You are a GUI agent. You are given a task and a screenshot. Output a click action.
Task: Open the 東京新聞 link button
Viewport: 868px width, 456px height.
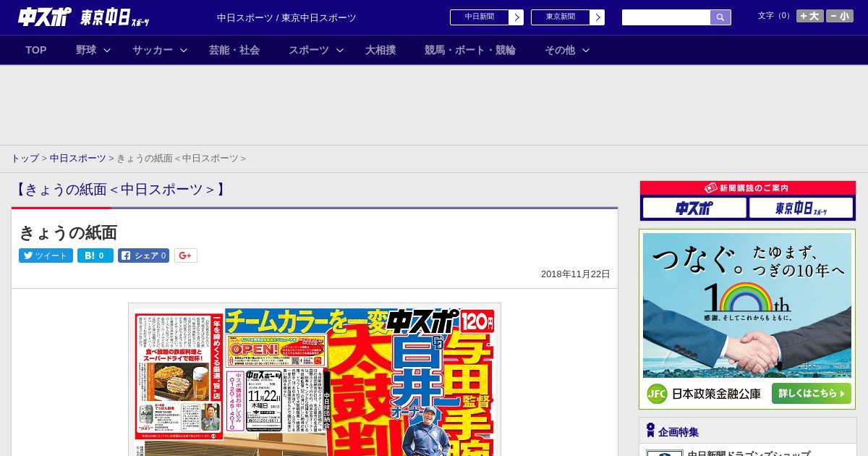click(x=560, y=17)
